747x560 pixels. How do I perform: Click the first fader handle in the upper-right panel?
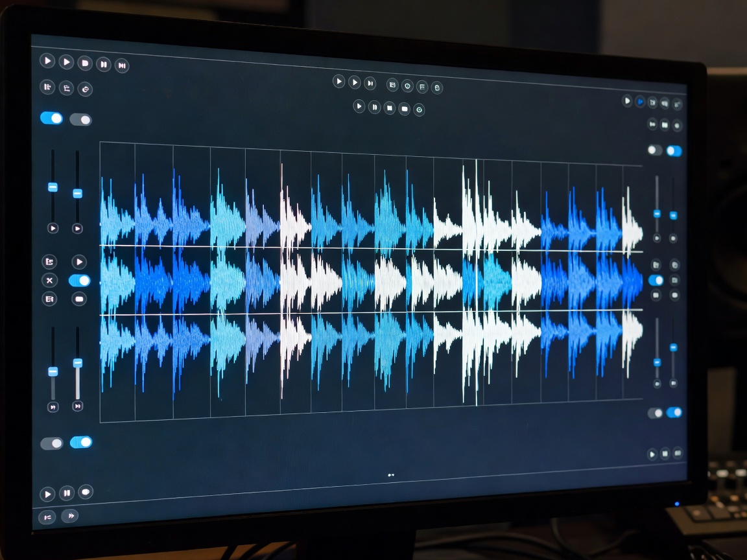(x=657, y=214)
